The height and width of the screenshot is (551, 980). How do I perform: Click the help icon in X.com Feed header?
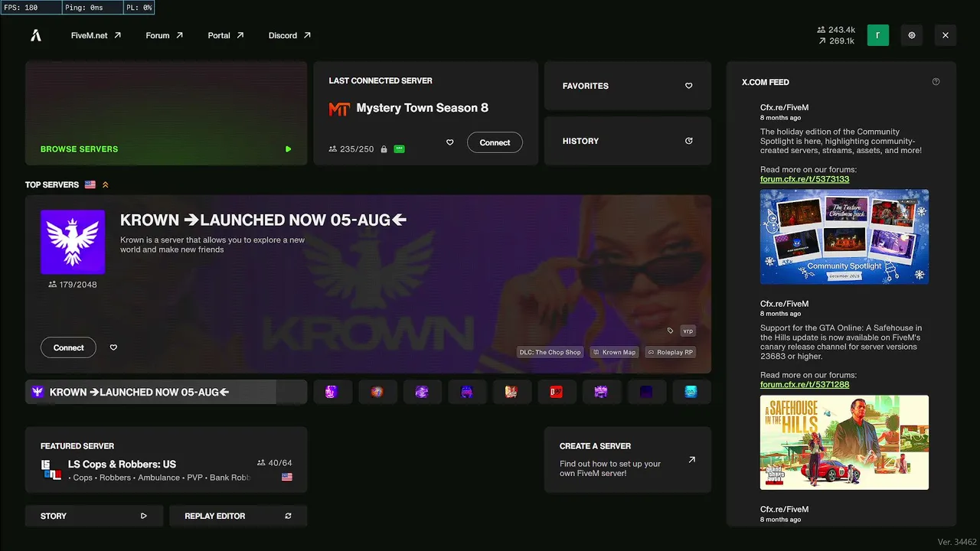[x=936, y=82]
